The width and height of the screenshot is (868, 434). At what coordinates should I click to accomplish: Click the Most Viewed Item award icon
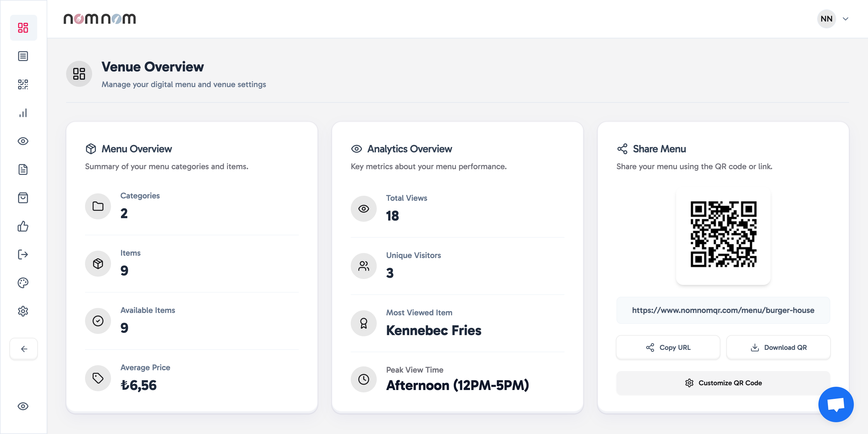(x=363, y=323)
